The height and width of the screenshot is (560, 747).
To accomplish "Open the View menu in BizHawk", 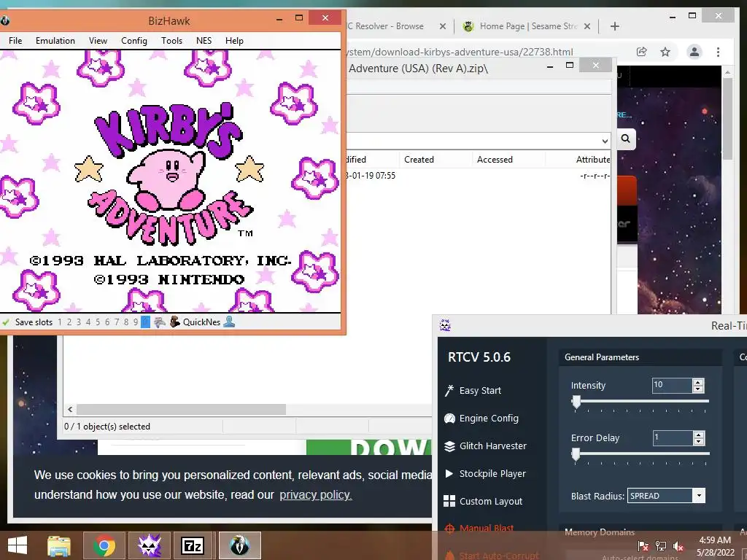I will pos(98,41).
